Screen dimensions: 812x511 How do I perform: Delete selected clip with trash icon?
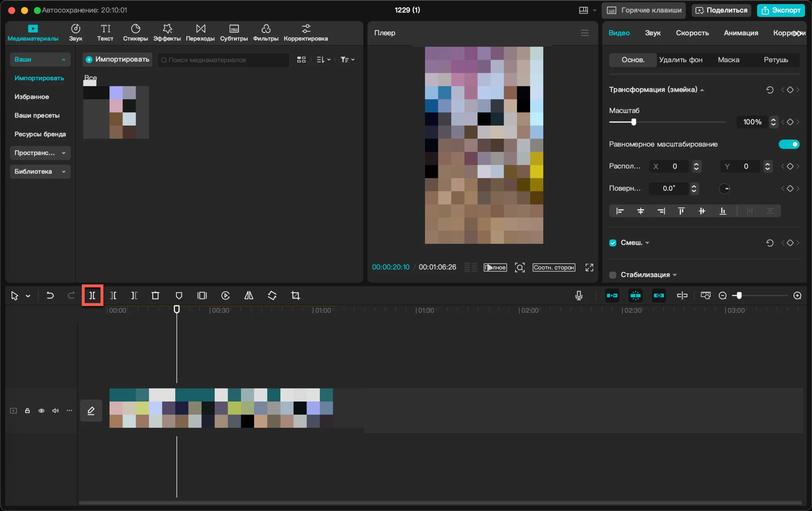155,296
